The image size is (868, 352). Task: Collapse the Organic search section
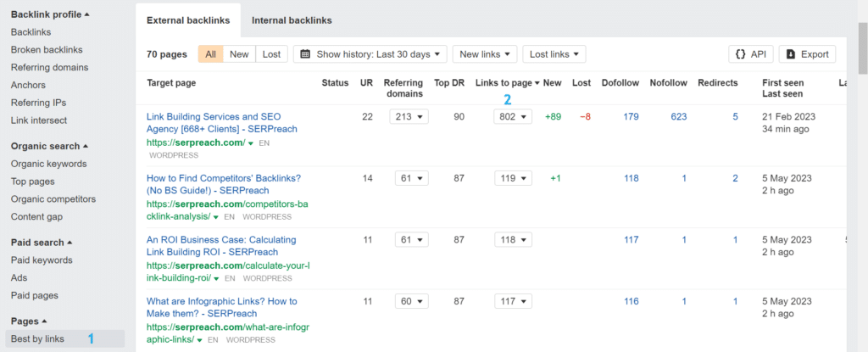[49, 147]
